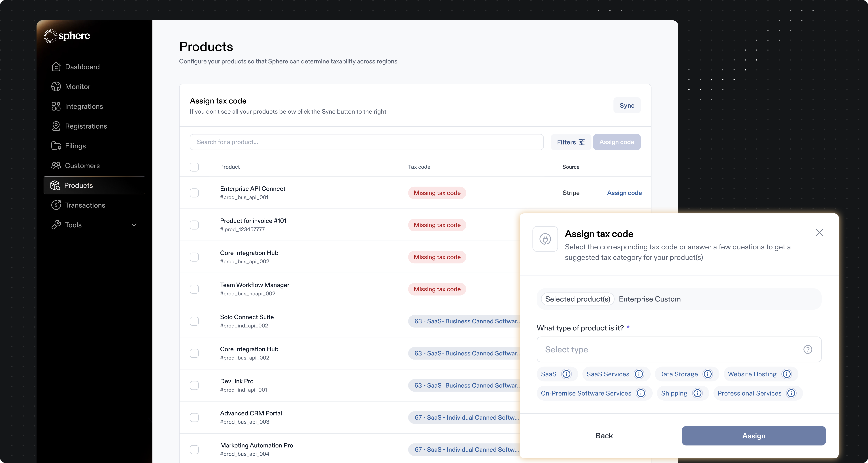
Task: Click info icon next to Data Storage
Action: tap(708, 374)
